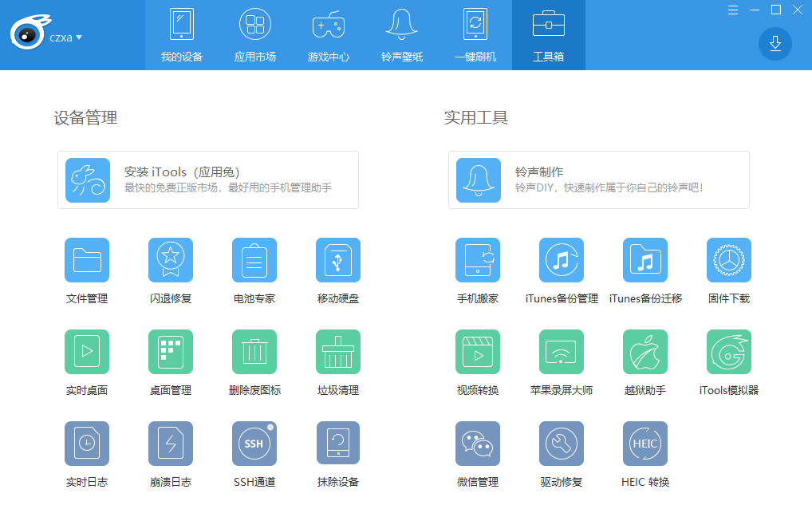Start the 实时桌面 live desktop tool

pyautogui.click(x=87, y=352)
